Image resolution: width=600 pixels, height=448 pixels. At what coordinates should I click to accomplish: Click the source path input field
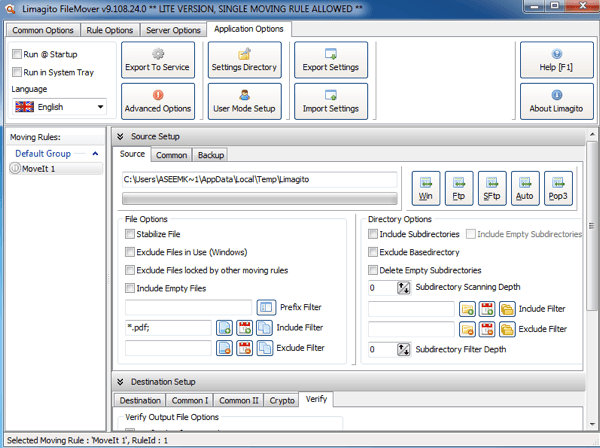pos(259,179)
